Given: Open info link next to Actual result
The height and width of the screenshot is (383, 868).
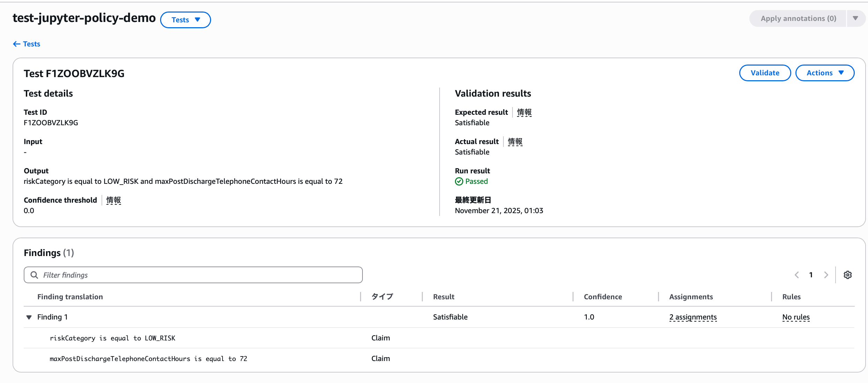Looking at the screenshot, I should coord(515,142).
